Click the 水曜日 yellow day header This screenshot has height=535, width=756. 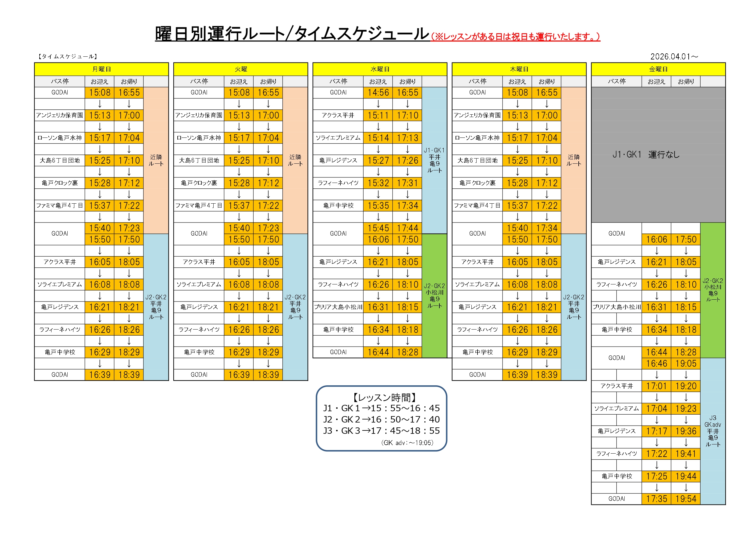pyautogui.click(x=380, y=69)
